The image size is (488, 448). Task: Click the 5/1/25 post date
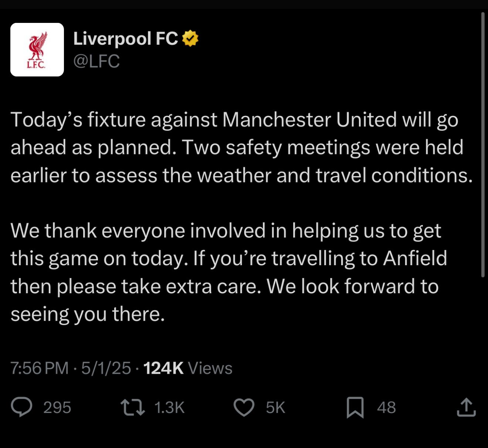[x=106, y=368]
